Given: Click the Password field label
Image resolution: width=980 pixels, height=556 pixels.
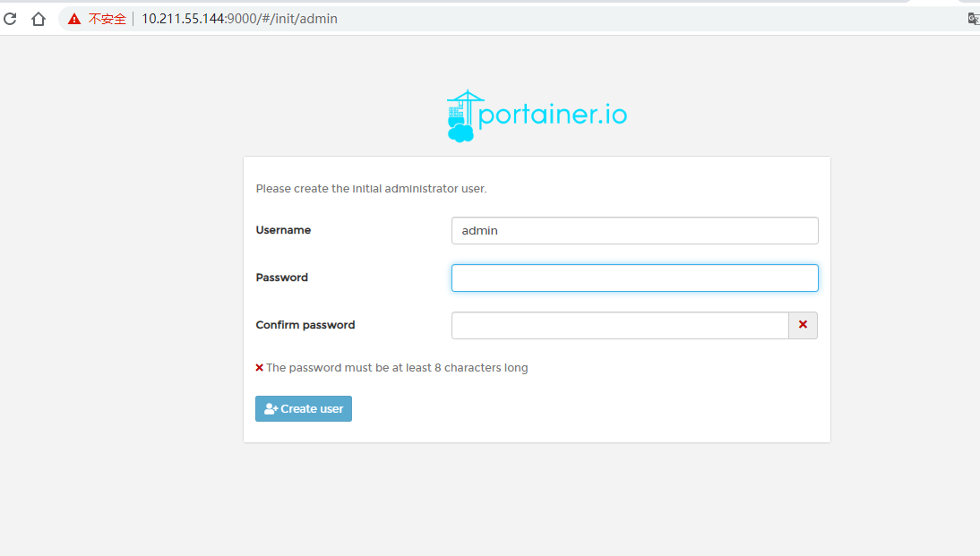Looking at the screenshot, I should click(281, 278).
